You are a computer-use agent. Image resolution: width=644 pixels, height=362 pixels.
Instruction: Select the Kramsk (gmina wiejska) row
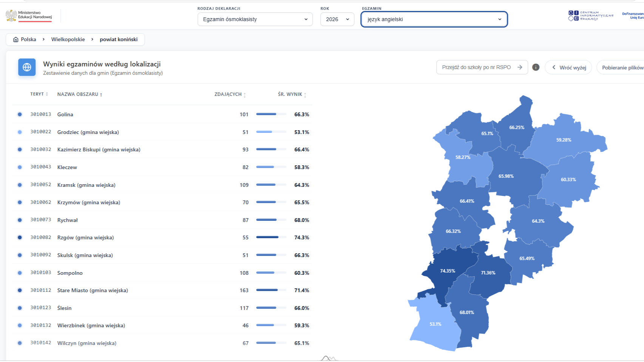pos(162,185)
